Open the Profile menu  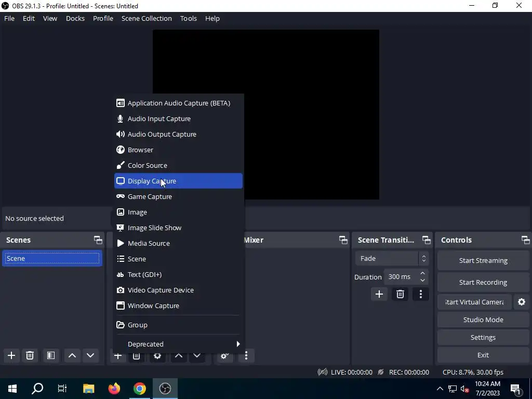point(103,18)
